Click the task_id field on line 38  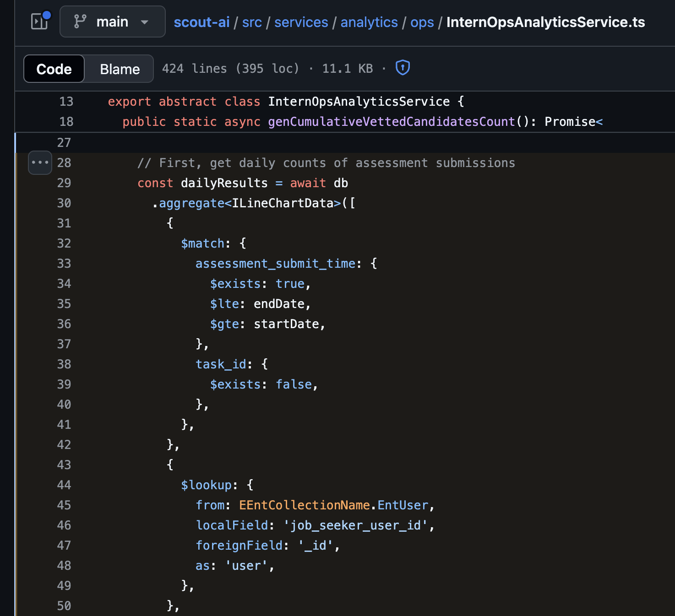221,364
